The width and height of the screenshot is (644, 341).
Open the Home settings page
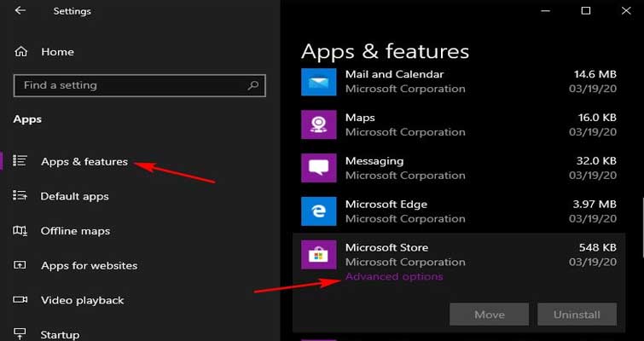[57, 52]
